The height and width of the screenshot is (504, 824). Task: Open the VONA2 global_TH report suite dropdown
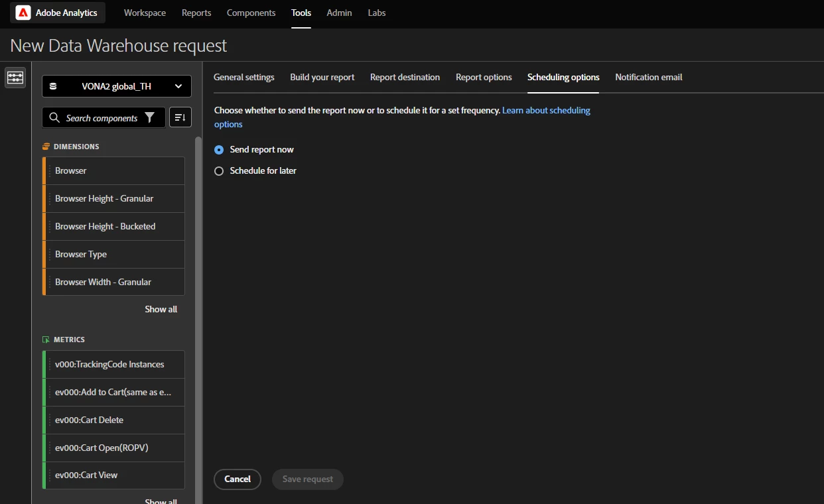(x=117, y=86)
